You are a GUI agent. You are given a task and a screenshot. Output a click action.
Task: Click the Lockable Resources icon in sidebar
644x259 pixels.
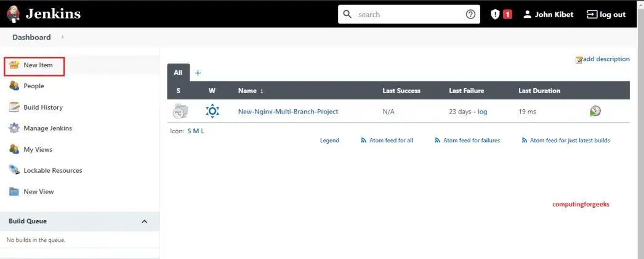14,170
